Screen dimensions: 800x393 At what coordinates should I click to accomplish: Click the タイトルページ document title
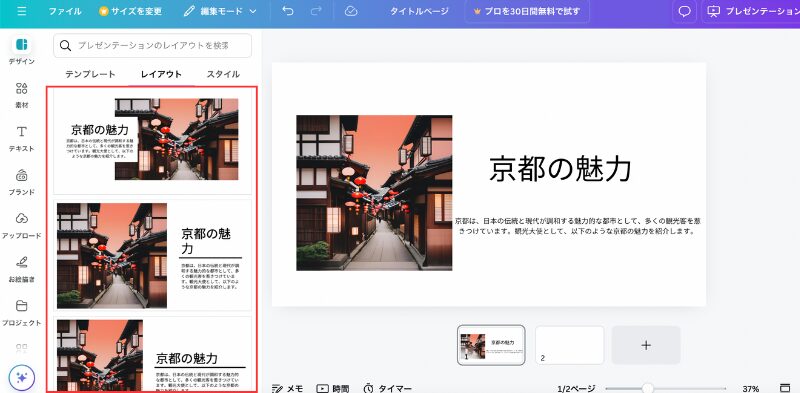419,11
